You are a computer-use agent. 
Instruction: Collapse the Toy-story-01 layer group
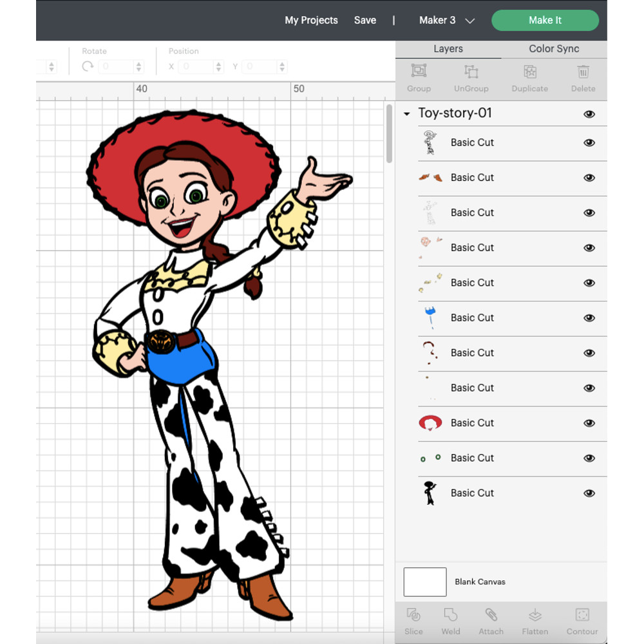[x=407, y=113]
